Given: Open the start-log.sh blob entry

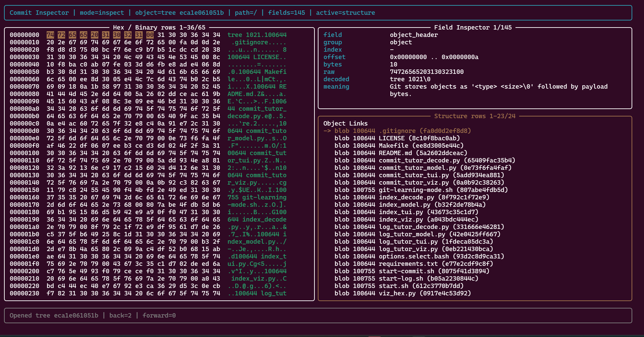Looking at the screenshot, I should pyautogui.click(x=406, y=279).
